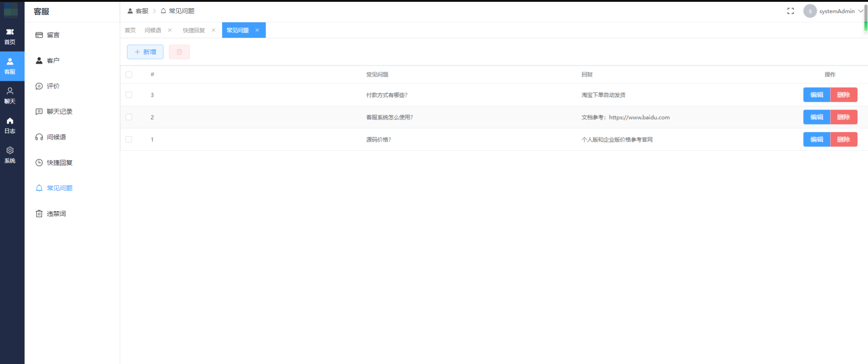Image resolution: width=868 pixels, height=364 pixels.
Task: Check the box for row 1 源码价格
Action: coord(129,140)
